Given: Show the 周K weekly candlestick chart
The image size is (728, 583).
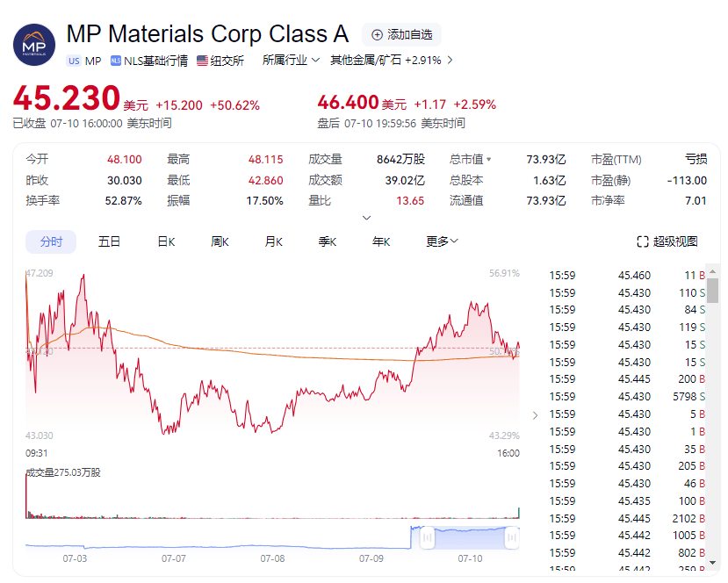Looking at the screenshot, I should 220,241.
